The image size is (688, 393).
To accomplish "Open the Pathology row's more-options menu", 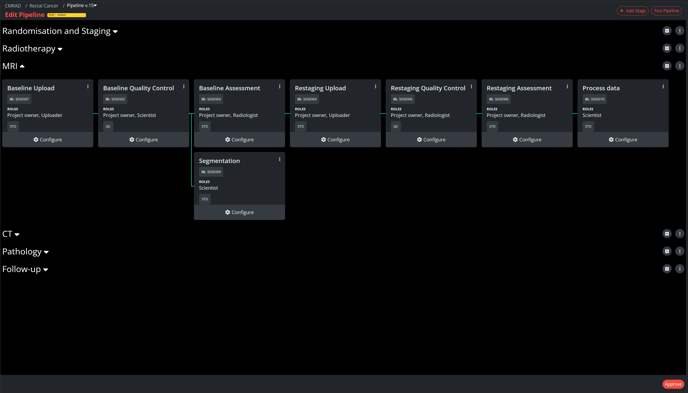I will click(x=680, y=251).
